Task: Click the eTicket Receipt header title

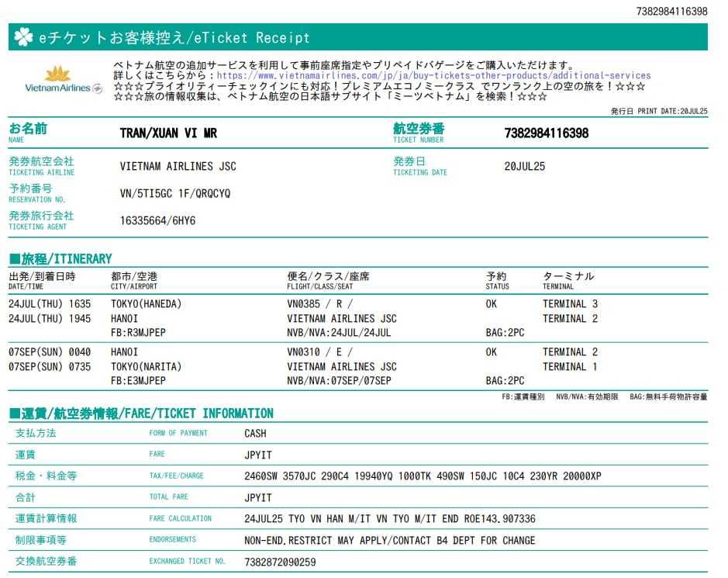Action: pyautogui.click(x=174, y=38)
